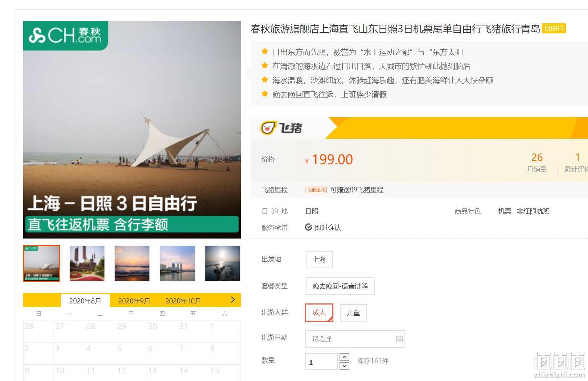Click the product title text

pos(395,29)
